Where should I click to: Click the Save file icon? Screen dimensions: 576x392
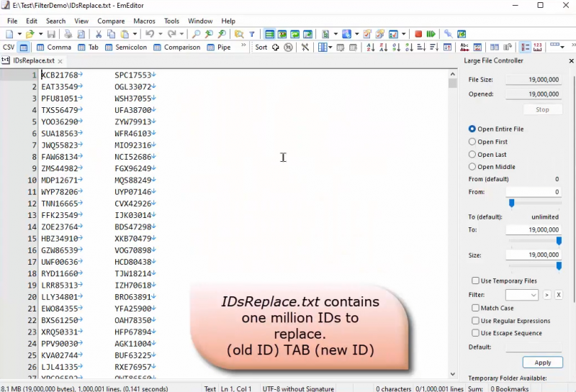click(x=51, y=34)
